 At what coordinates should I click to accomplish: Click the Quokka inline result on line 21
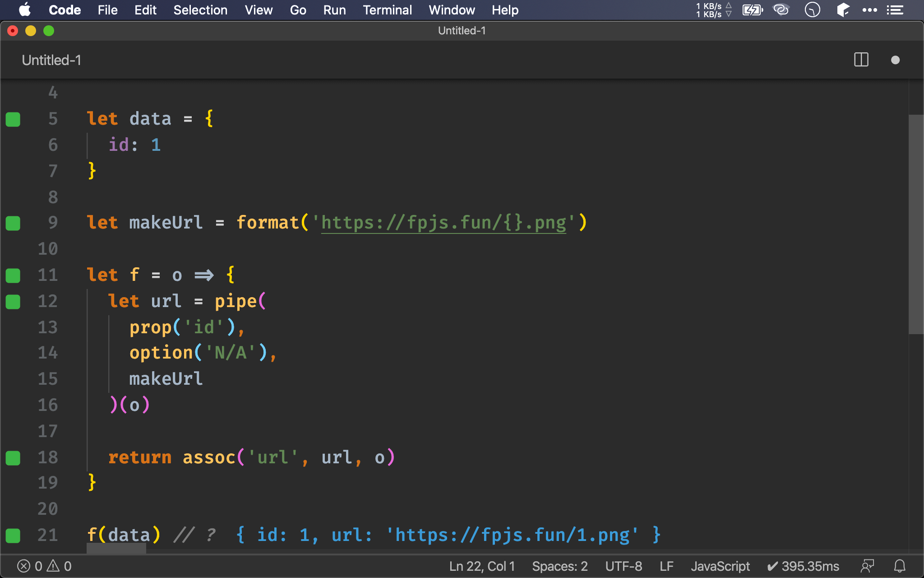click(448, 535)
